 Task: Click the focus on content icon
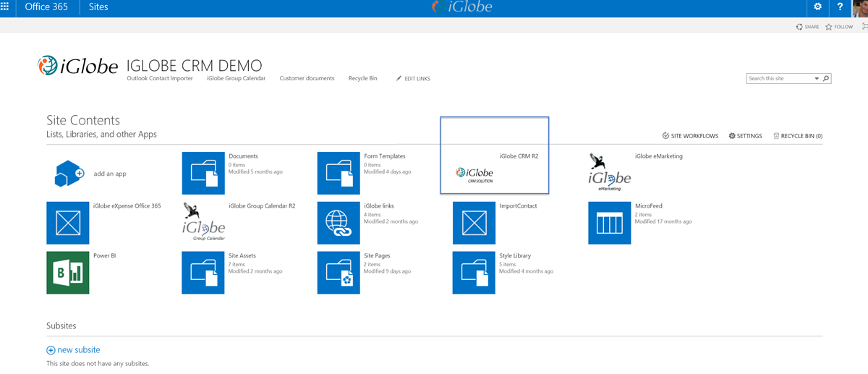tap(864, 26)
